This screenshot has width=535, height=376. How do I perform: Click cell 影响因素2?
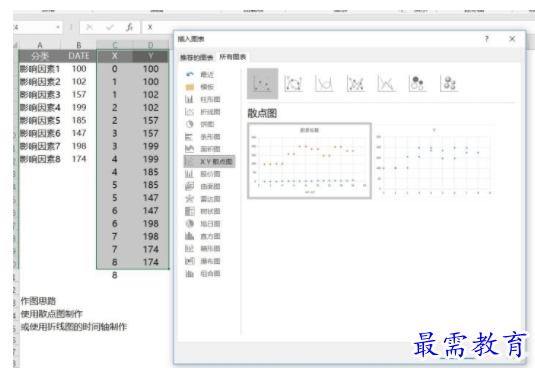(40, 82)
